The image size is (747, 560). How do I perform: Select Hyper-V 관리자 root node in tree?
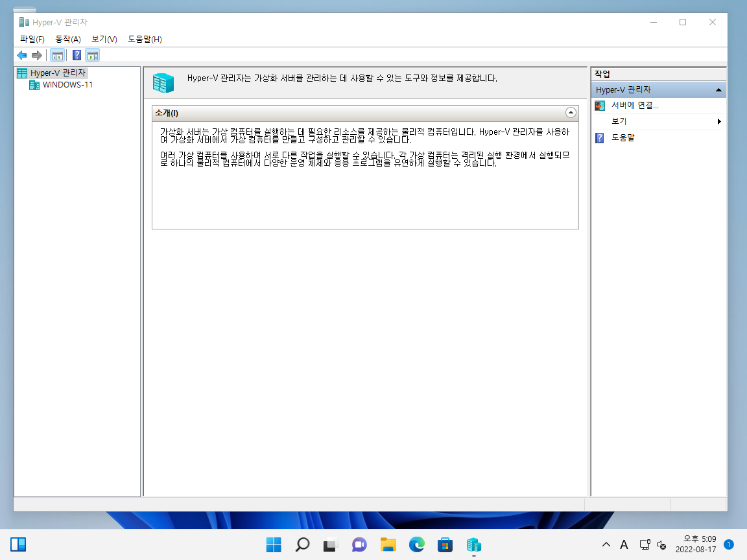point(58,73)
